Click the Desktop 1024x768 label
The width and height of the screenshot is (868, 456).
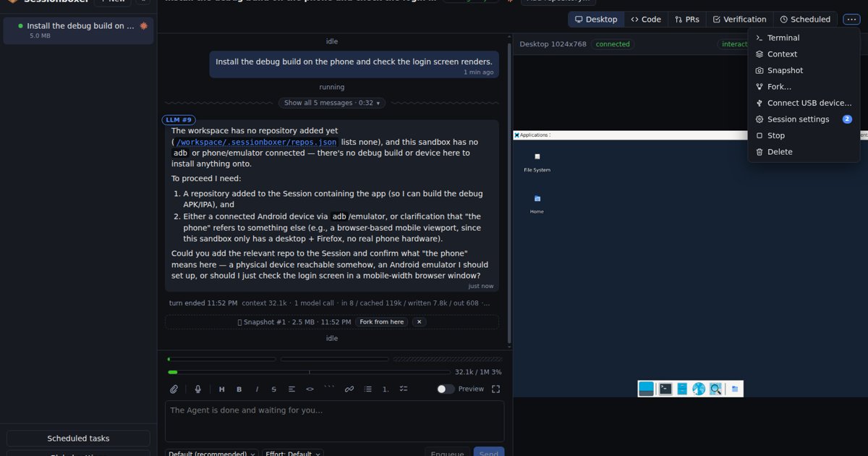tap(553, 44)
